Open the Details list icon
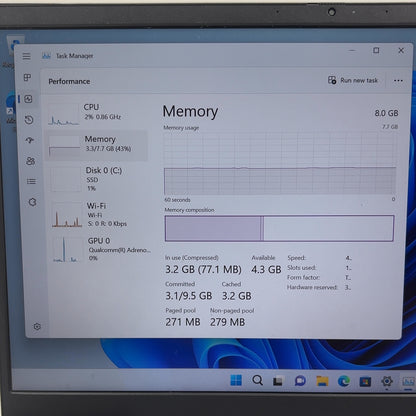This screenshot has width=416, height=416. point(31,181)
